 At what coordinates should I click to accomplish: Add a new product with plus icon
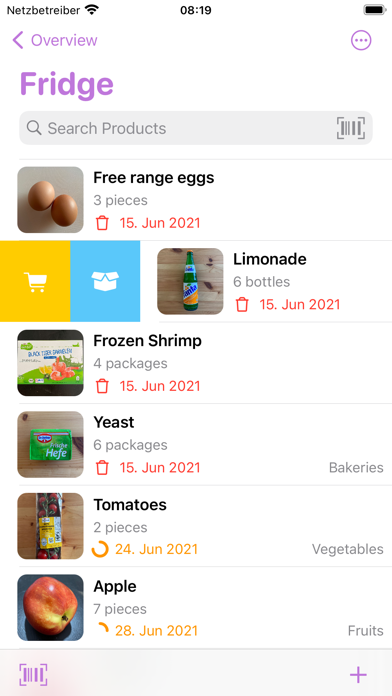[x=358, y=675]
